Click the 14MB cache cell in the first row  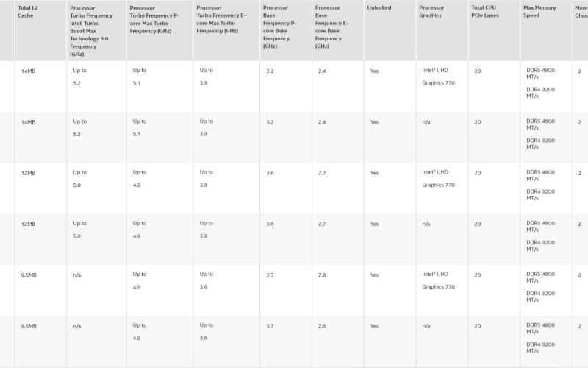(28, 71)
